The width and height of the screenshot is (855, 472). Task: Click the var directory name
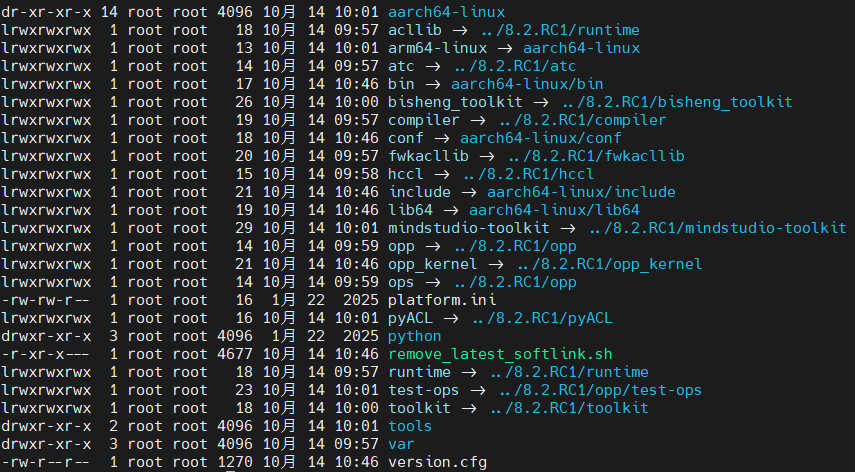point(401,444)
